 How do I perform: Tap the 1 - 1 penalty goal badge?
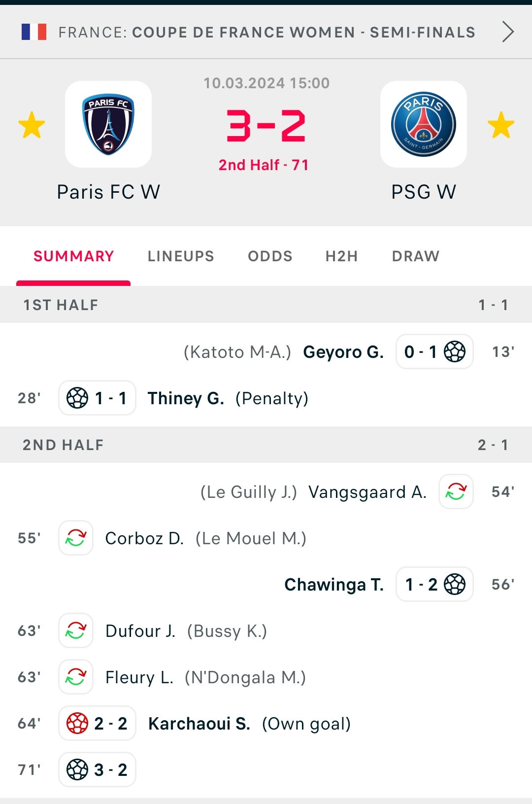[x=97, y=398]
